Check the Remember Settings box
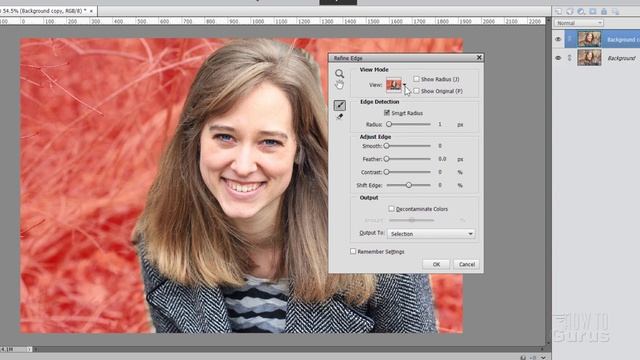The height and width of the screenshot is (360, 640). 353,251
